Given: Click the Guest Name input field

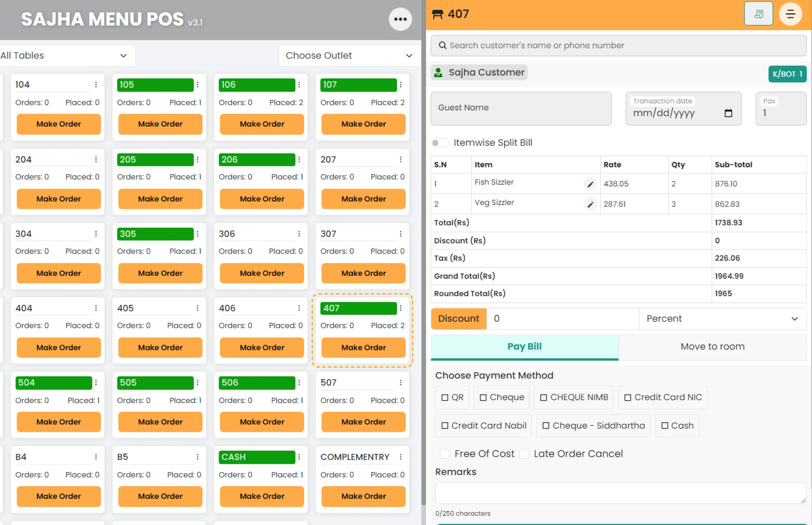Looking at the screenshot, I should (521, 108).
